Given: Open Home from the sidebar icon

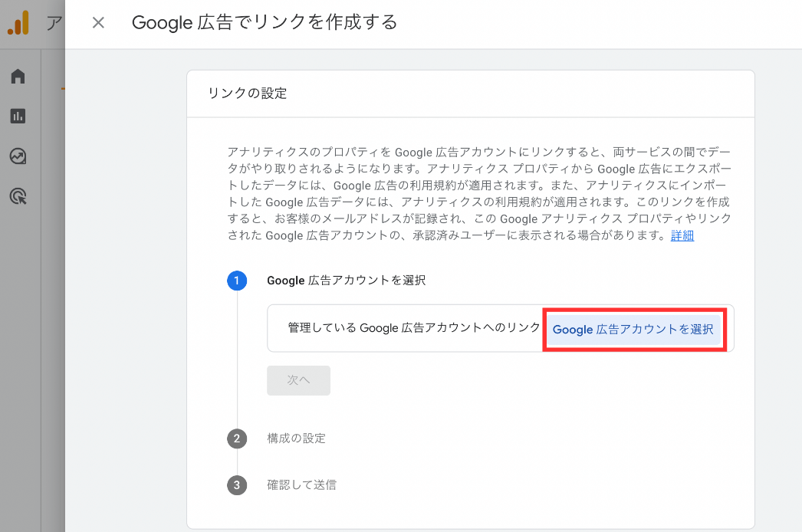Looking at the screenshot, I should coord(18,76).
